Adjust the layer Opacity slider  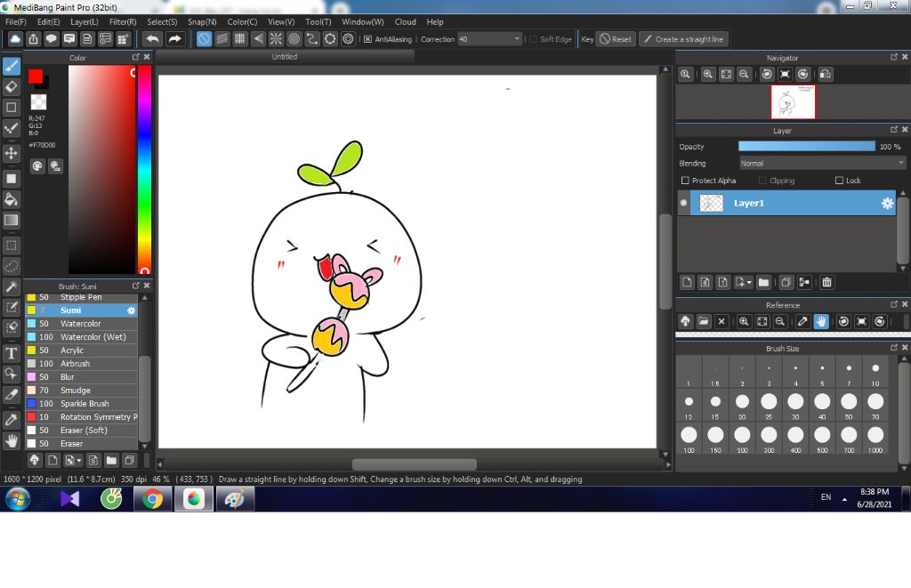click(x=806, y=147)
